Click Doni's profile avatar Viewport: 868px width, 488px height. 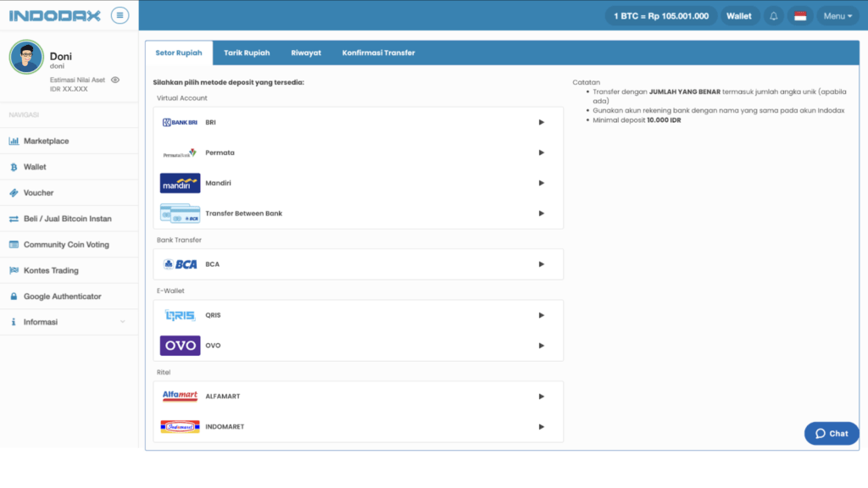(26, 57)
